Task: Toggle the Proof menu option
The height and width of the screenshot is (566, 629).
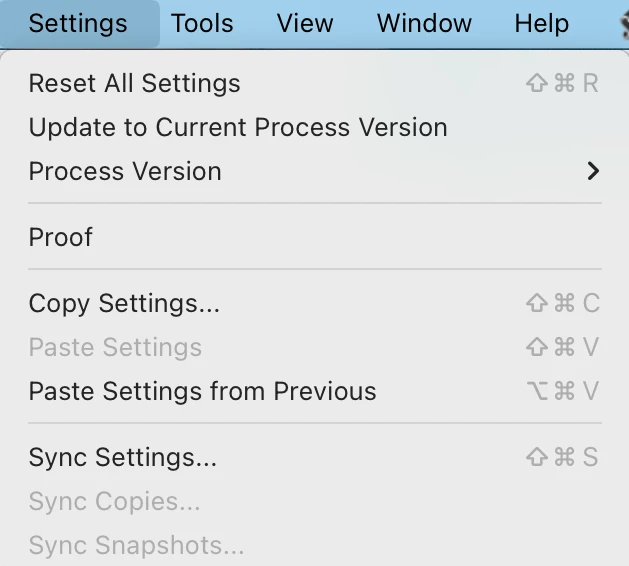Action: click(61, 237)
